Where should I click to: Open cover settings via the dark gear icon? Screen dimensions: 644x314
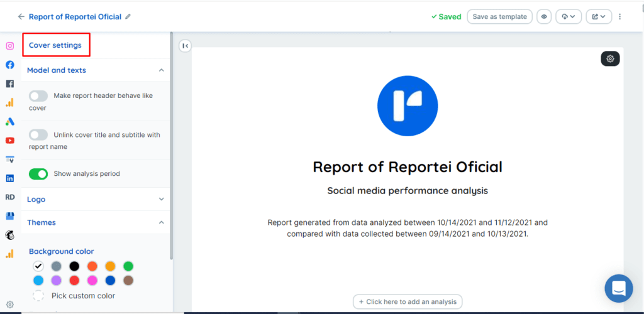pos(610,58)
